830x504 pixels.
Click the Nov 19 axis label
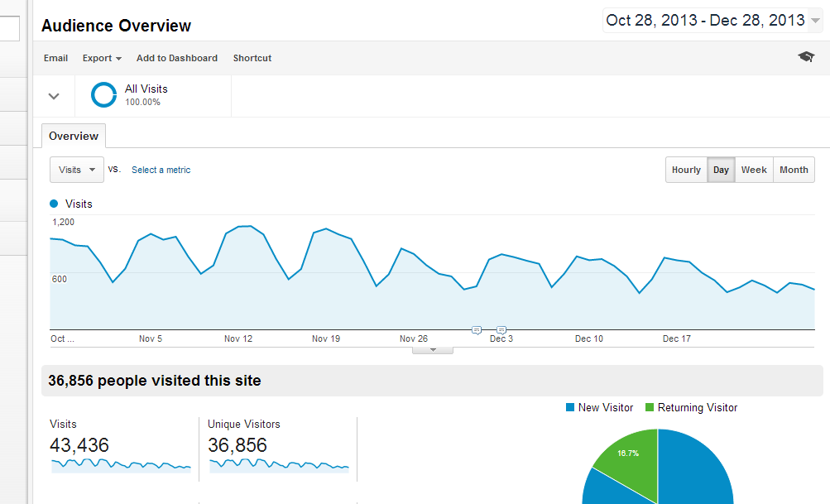coord(326,338)
